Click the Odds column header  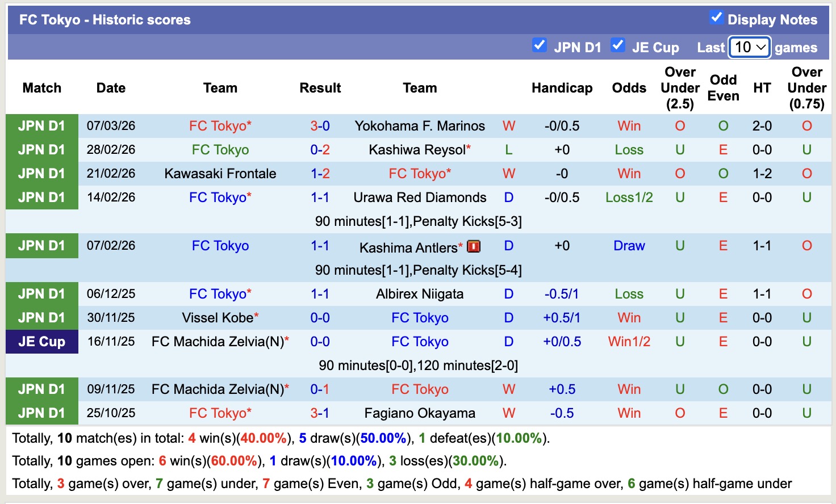[629, 88]
